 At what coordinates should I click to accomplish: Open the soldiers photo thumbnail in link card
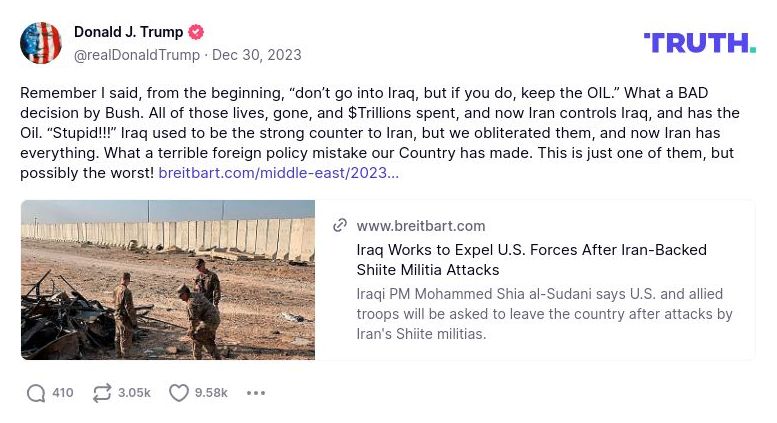coord(168,280)
